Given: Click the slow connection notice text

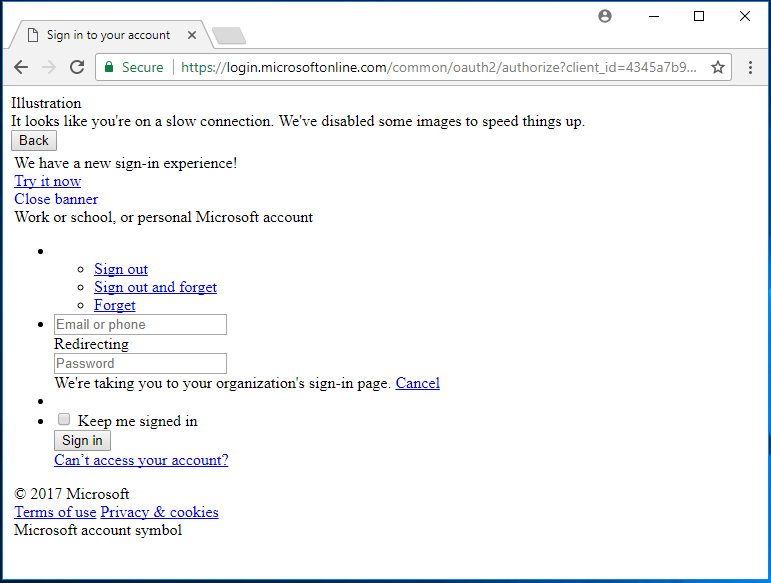Looking at the screenshot, I should tap(298, 121).
